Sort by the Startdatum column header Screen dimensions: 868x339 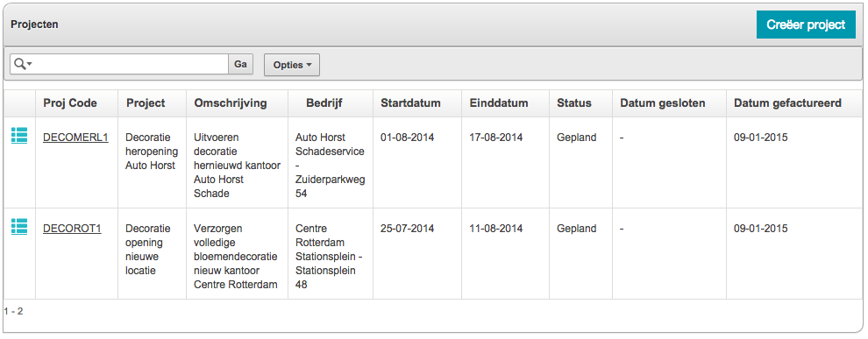pos(410,102)
